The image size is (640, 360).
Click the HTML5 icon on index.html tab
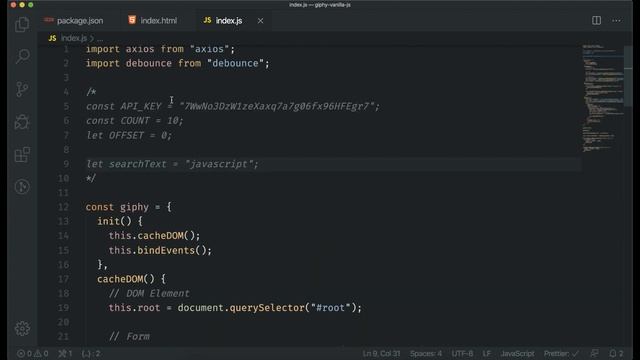click(x=132, y=20)
